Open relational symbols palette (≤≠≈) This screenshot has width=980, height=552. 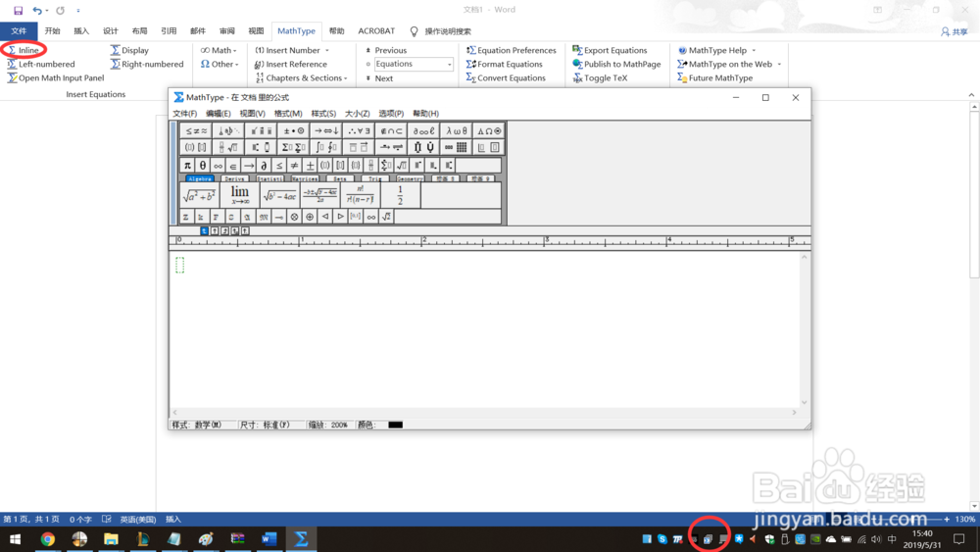pyautogui.click(x=196, y=130)
